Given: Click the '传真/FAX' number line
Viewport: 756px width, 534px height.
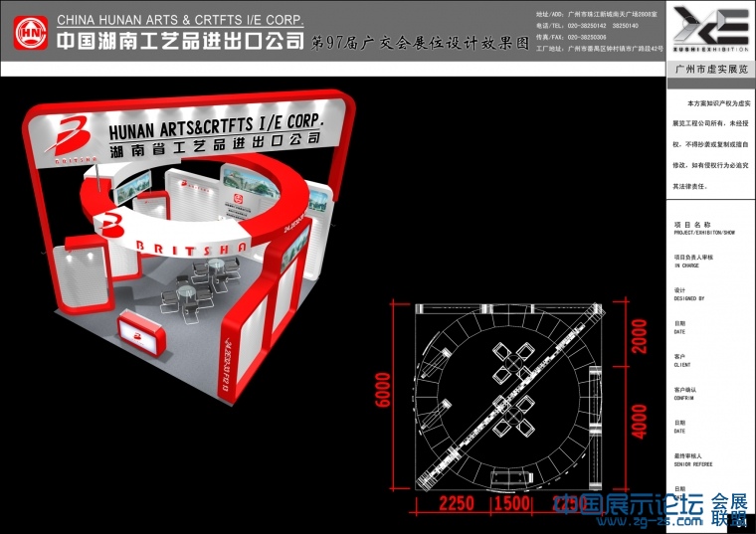Looking at the screenshot, I should pos(571,37).
